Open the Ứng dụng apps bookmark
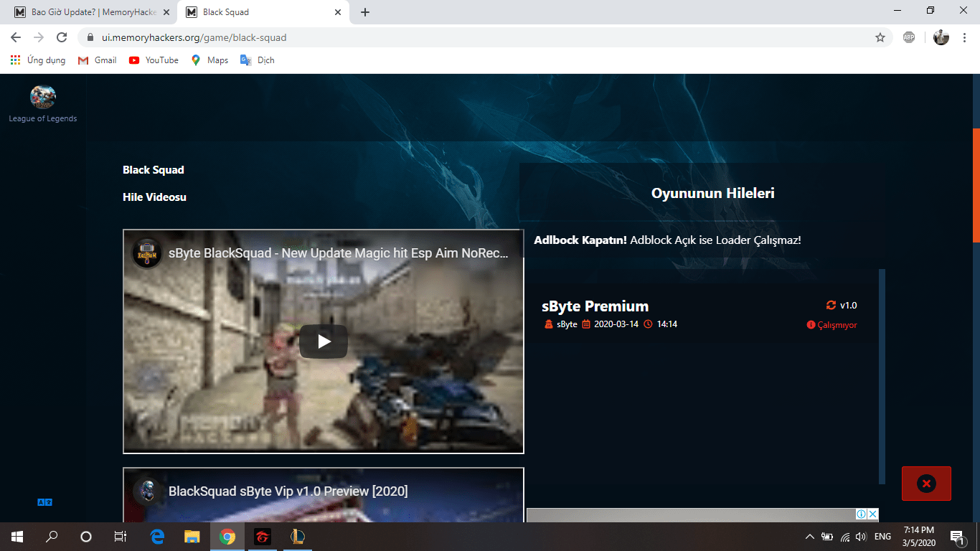The width and height of the screenshot is (980, 551). 38,60
